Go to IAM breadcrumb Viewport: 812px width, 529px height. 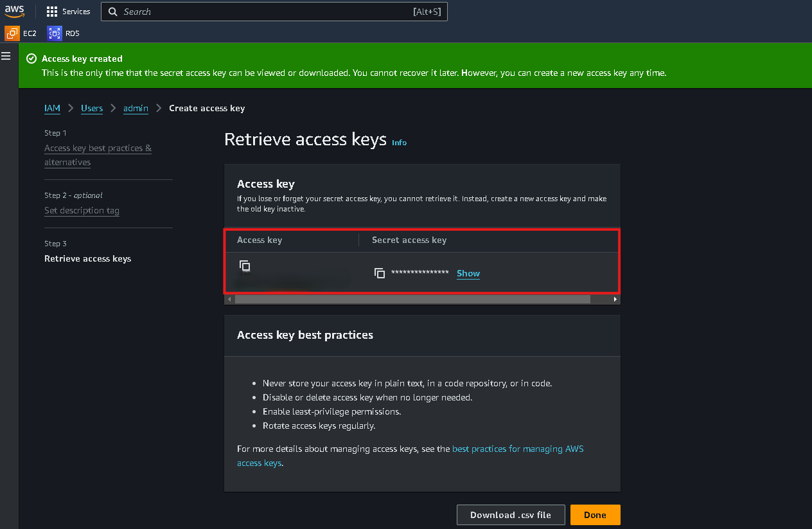(52, 108)
